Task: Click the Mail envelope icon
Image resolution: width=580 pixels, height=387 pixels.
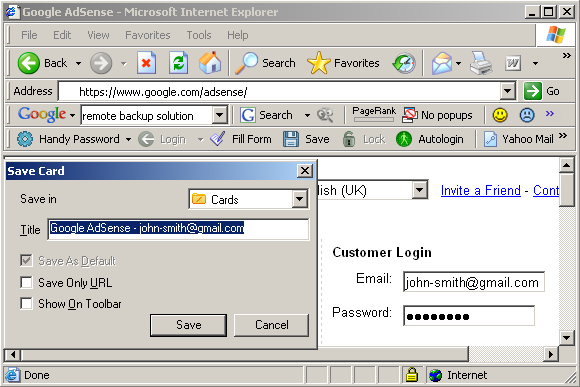Action: [442, 63]
